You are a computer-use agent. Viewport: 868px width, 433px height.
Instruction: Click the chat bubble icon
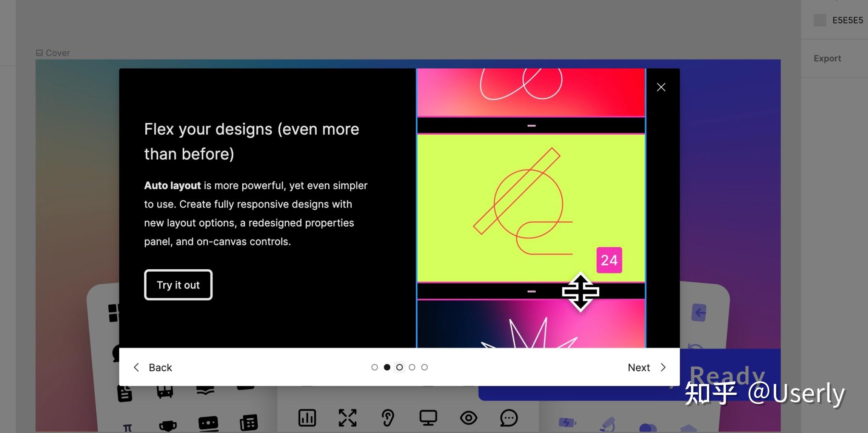pyautogui.click(x=509, y=418)
